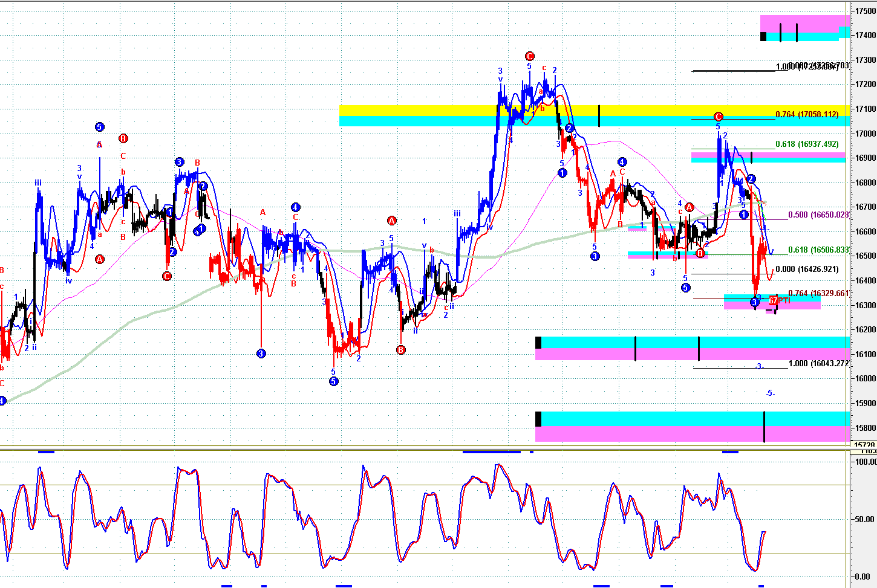Screen dimensions: 877x588
Task: Click the 16900 price axis label
Action: [866, 158]
